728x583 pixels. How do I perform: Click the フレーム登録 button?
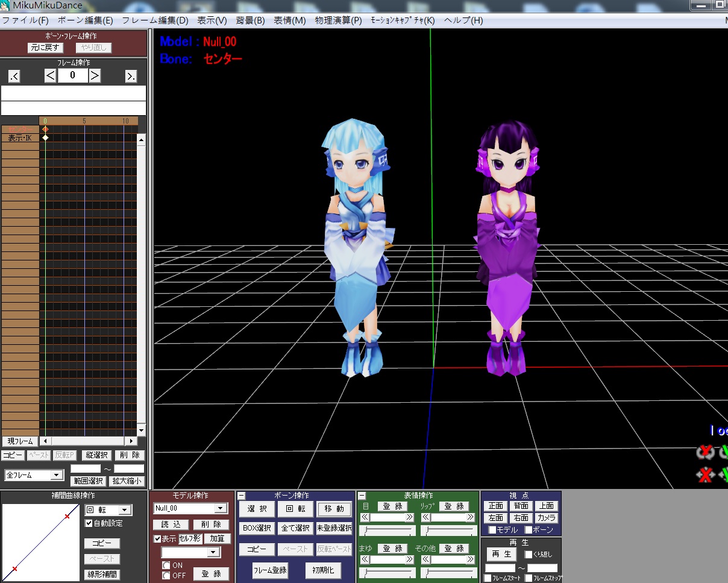[270, 570]
